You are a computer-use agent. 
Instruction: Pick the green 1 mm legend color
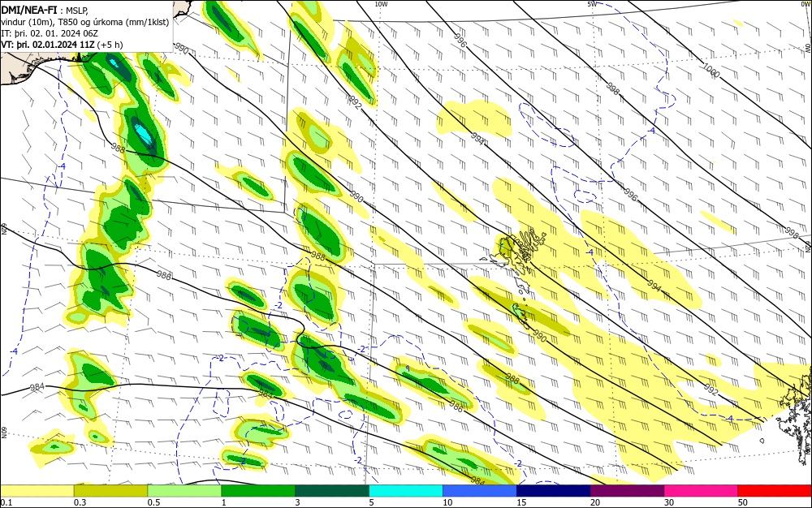[258, 491]
